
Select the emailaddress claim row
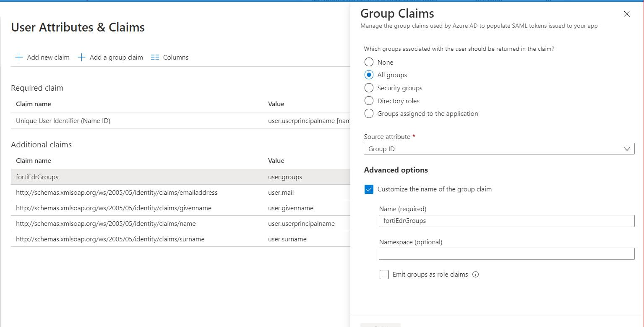117,193
